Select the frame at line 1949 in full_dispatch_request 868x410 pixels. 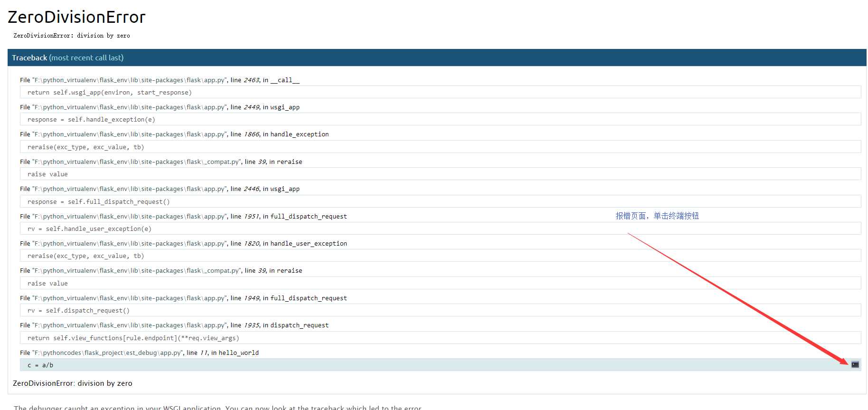pos(183,298)
